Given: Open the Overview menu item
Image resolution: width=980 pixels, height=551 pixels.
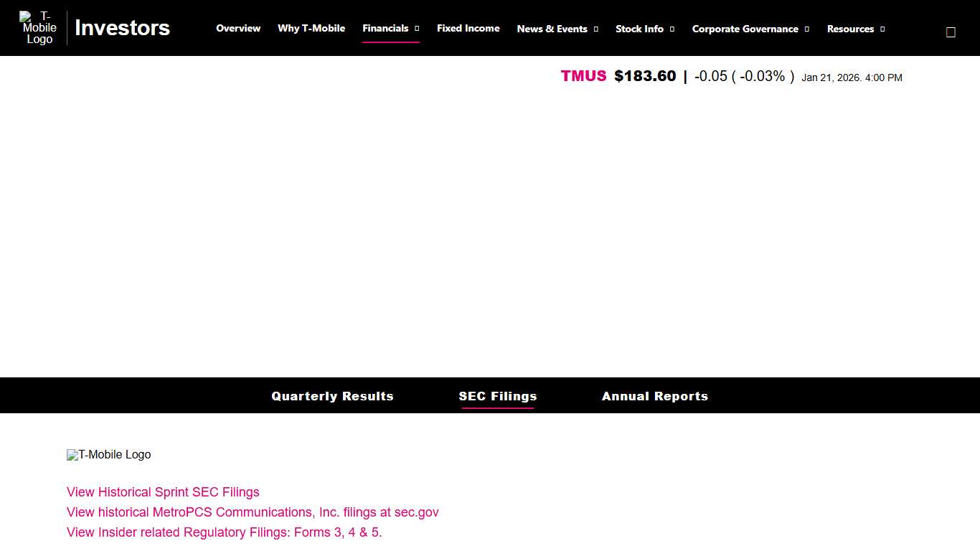Looking at the screenshot, I should 238,29.
